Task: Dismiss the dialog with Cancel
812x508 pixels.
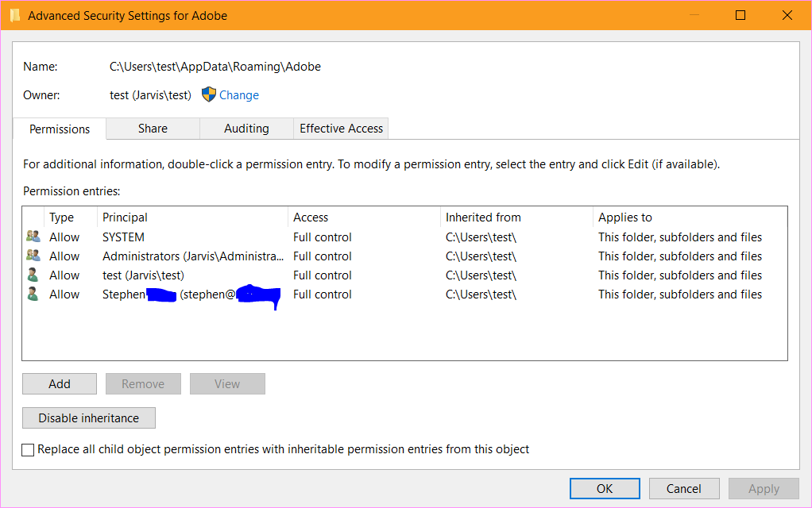Action: tap(684, 488)
